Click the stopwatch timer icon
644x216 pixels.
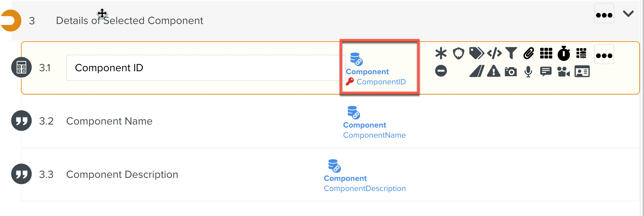(x=563, y=53)
